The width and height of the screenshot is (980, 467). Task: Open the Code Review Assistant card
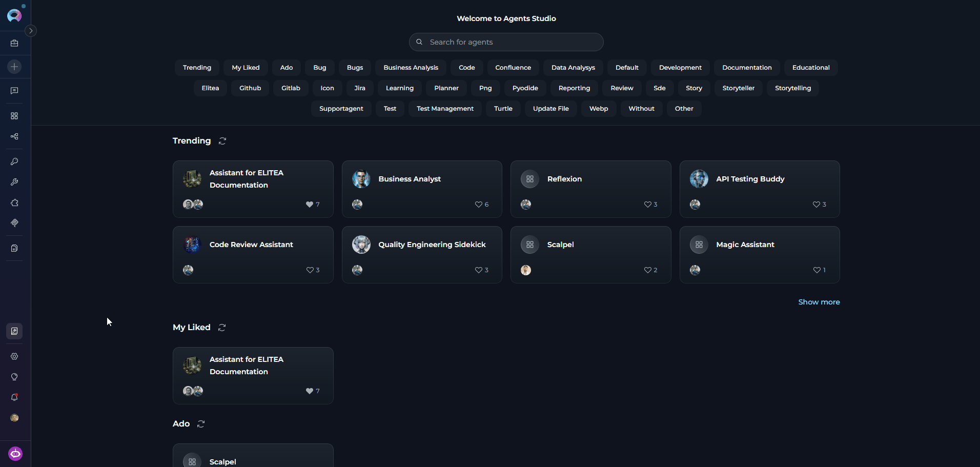tap(253, 255)
